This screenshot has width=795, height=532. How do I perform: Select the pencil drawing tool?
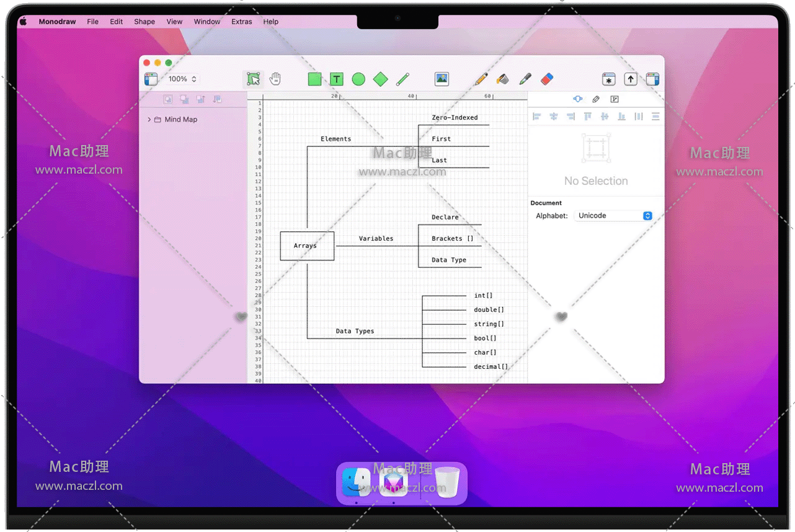click(481, 79)
